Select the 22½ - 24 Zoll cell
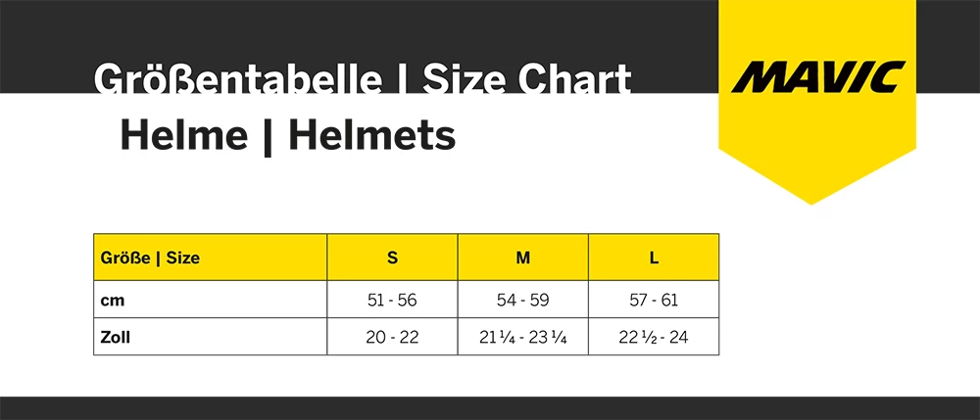Image resolution: width=980 pixels, height=420 pixels. [654, 338]
